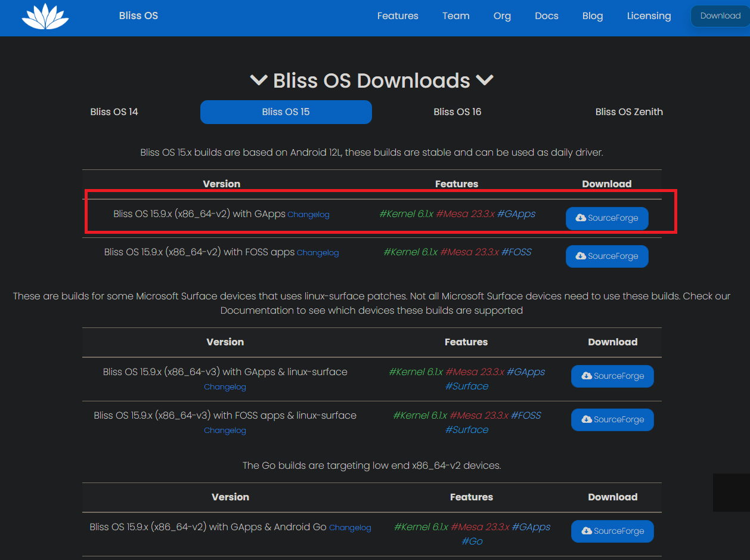Open Changelog for FOSS apps & linux-surface build

[225, 431]
